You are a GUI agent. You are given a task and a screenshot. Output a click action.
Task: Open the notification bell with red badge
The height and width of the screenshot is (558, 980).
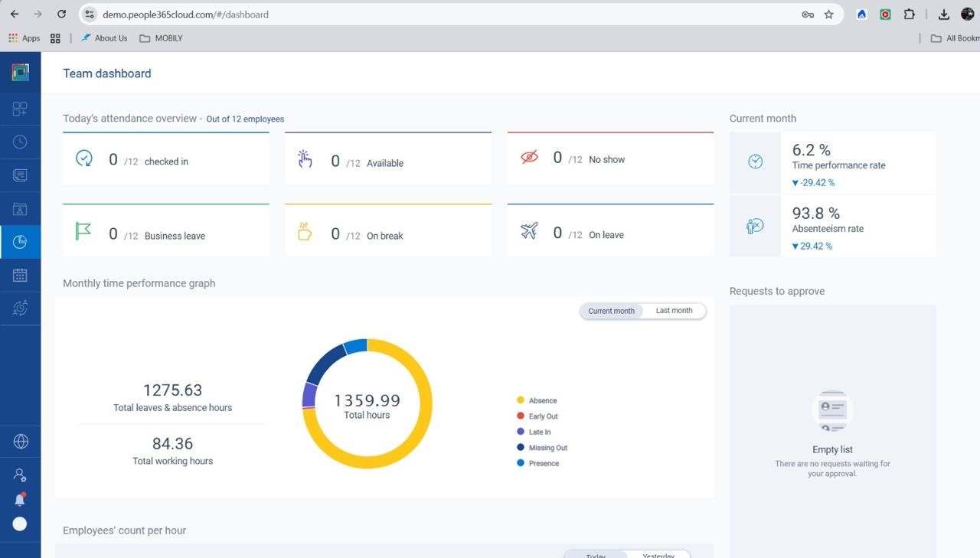(x=20, y=499)
